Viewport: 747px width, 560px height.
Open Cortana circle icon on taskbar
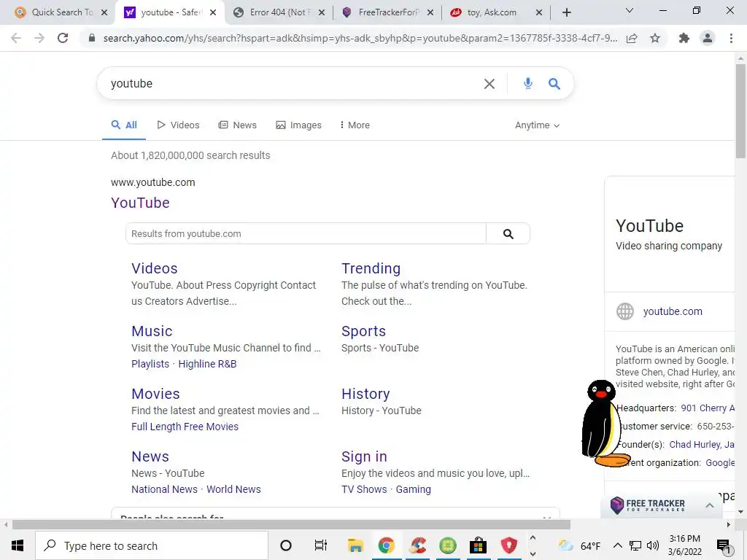tap(286, 545)
